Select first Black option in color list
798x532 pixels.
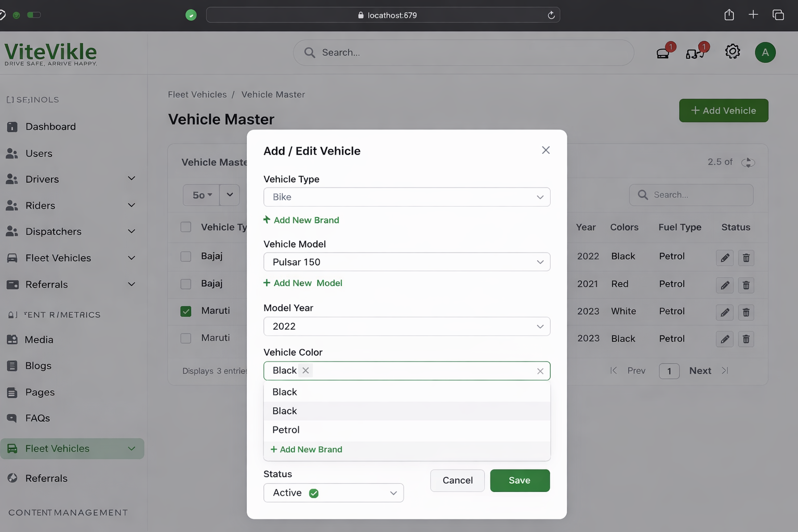click(x=407, y=392)
